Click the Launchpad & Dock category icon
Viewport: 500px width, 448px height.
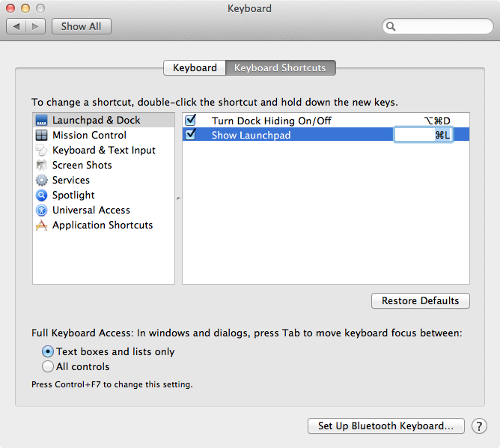coord(41,121)
